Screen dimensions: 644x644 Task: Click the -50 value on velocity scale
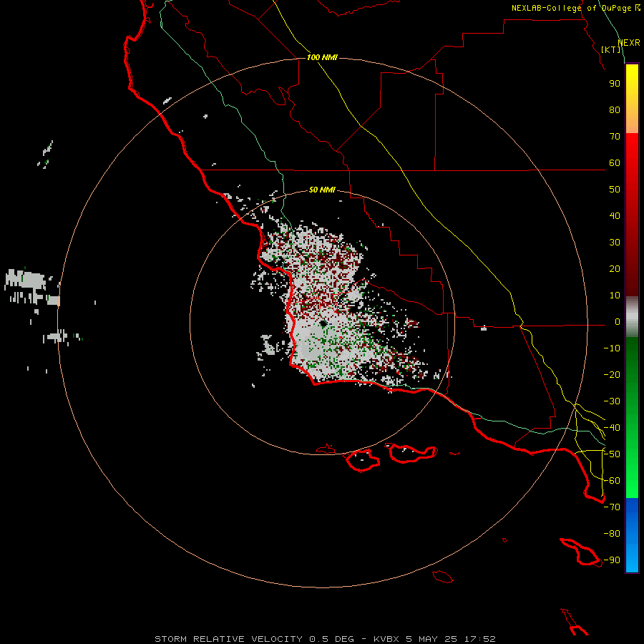pyautogui.click(x=612, y=454)
